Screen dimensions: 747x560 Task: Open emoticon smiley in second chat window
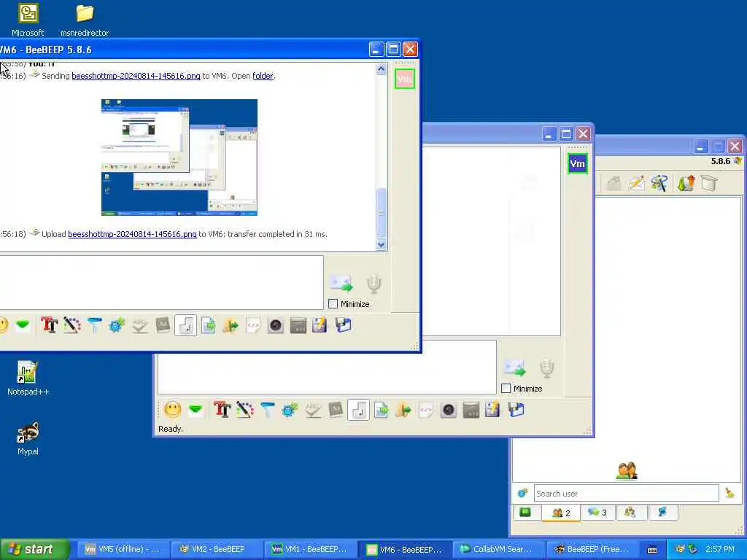tap(172, 410)
